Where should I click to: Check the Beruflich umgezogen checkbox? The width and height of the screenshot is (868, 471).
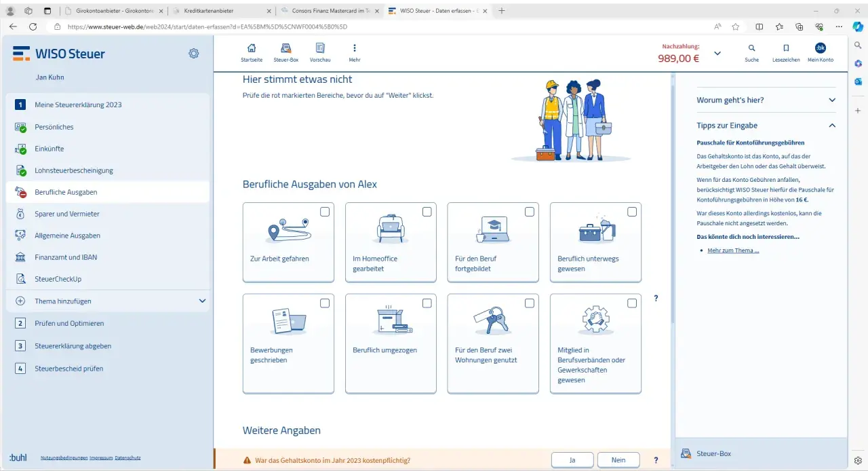point(427,303)
